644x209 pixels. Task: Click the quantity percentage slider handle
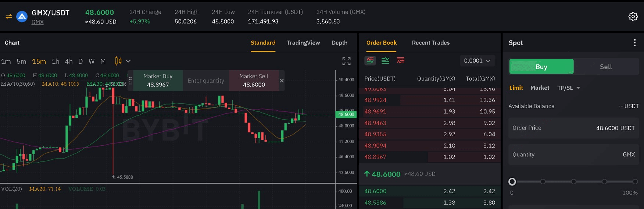[512, 181]
